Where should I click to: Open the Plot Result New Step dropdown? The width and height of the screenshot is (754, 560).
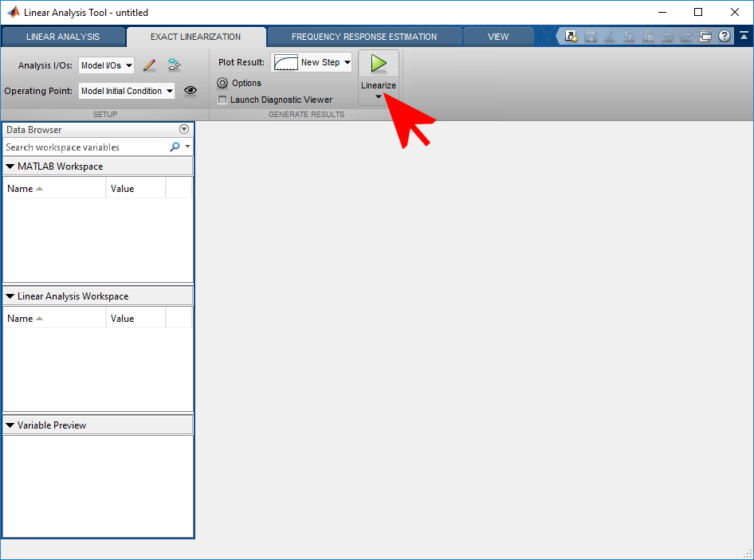coord(311,62)
